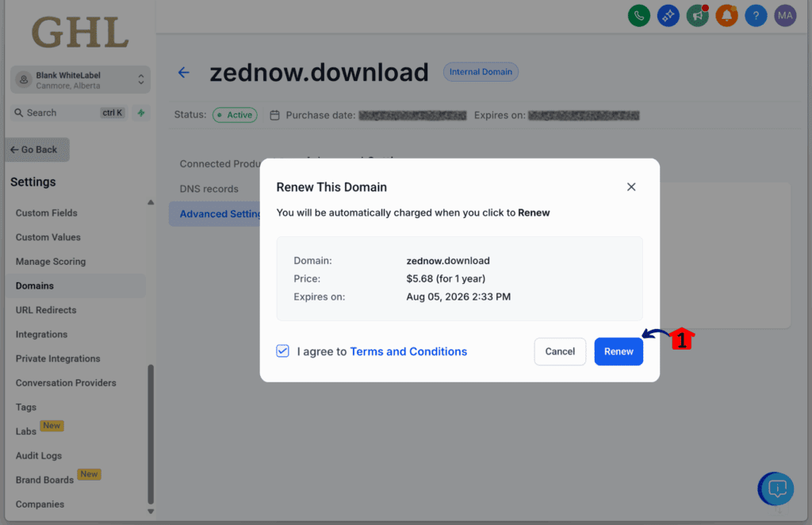Click the back arrow beside zednow.download
Viewport: 812px width, 525px height.
pyautogui.click(x=184, y=72)
